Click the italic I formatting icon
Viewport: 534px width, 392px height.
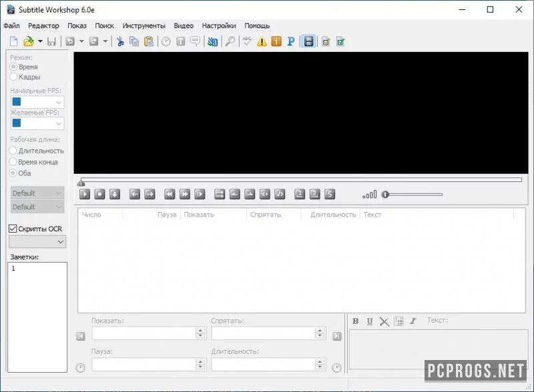pyautogui.click(x=413, y=321)
